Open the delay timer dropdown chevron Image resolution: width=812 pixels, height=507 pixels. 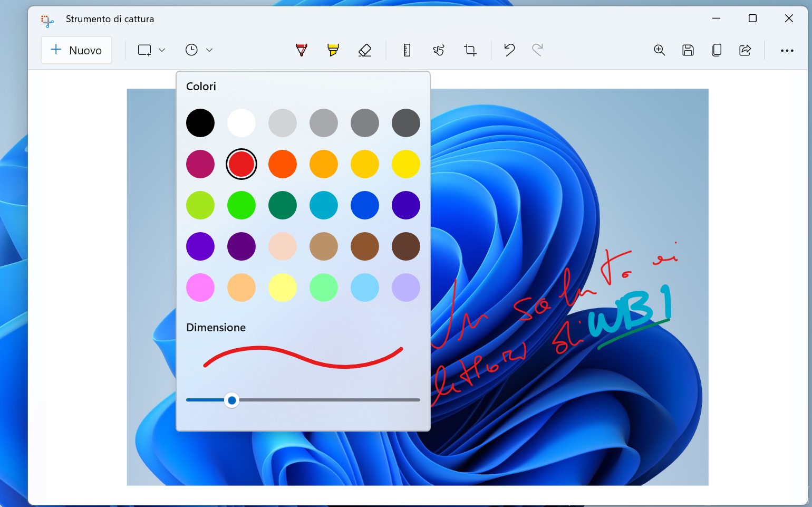[209, 50]
